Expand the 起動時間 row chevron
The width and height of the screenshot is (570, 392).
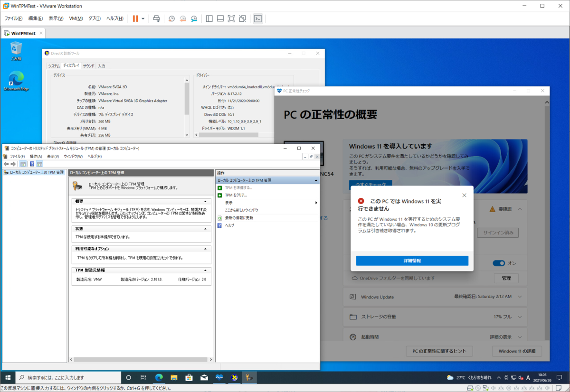[520, 337]
